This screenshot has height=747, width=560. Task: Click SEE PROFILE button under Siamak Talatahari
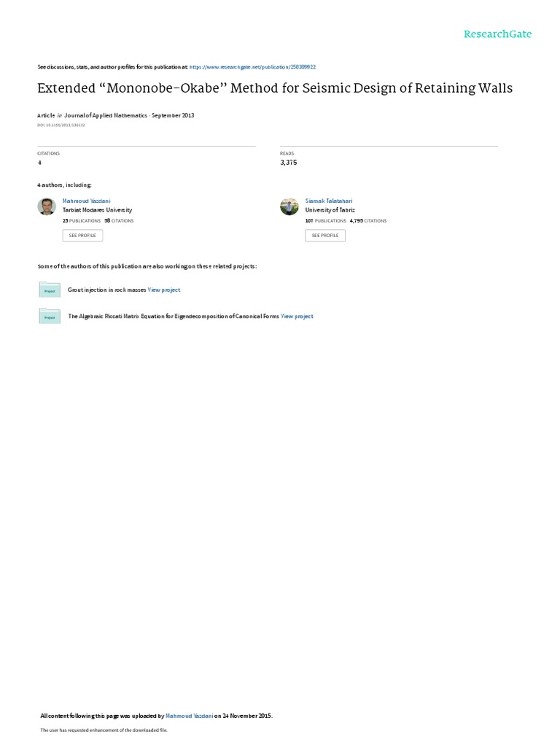pos(325,236)
